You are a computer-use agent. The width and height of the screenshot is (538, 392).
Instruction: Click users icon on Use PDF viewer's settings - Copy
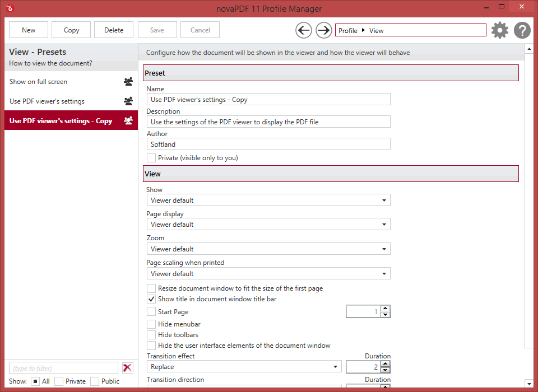tap(128, 121)
